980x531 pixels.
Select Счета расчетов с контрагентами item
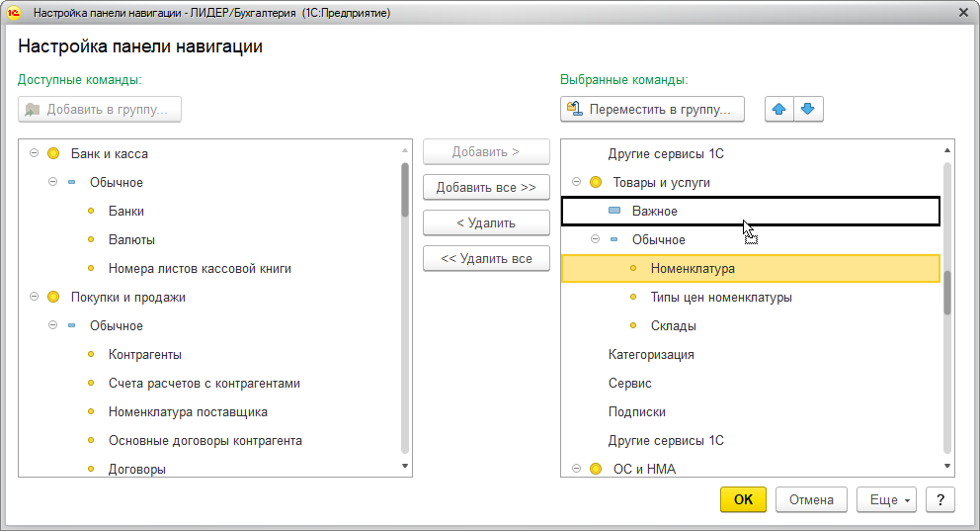[x=204, y=384]
